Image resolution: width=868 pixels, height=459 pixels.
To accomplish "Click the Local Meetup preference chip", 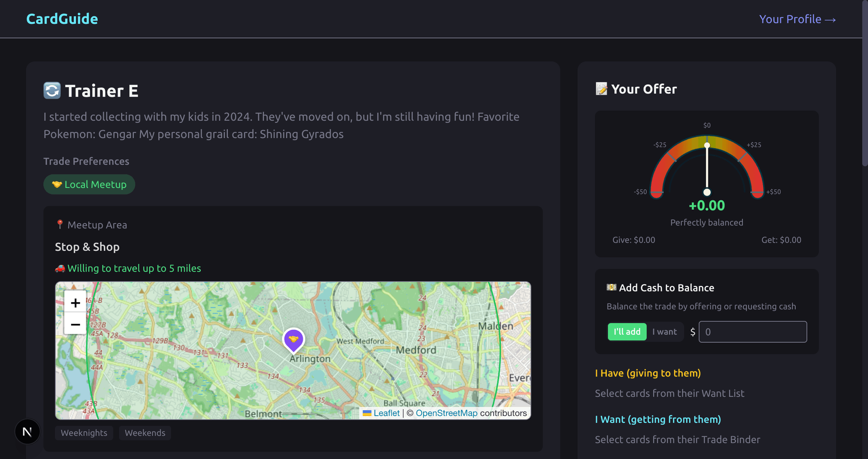I will [89, 184].
